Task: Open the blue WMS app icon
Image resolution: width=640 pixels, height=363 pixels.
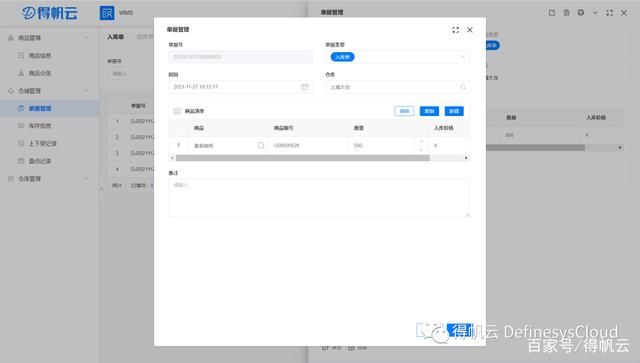Action: (107, 13)
